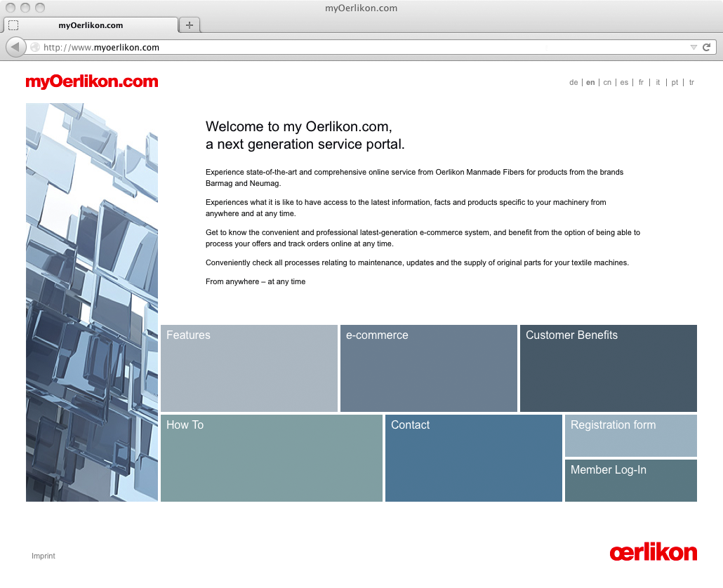The width and height of the screenshot is (723, 588).
Task: Click the URL address field
Action: 351,48
